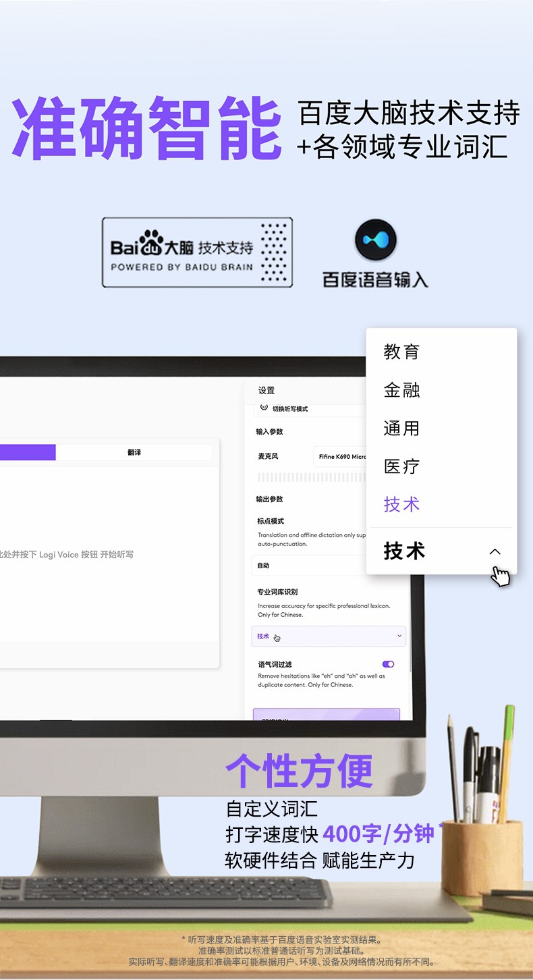Click the 输出参数 section heading

point(269,499)
